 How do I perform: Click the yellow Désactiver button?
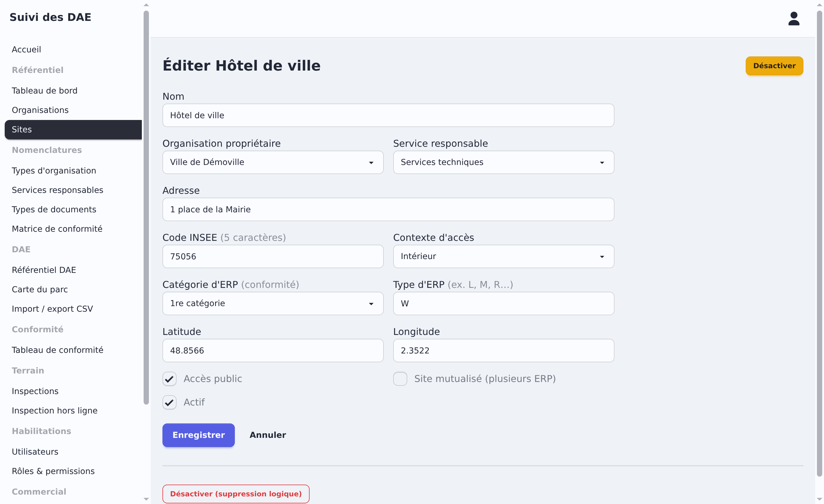[x=774, y=66]
